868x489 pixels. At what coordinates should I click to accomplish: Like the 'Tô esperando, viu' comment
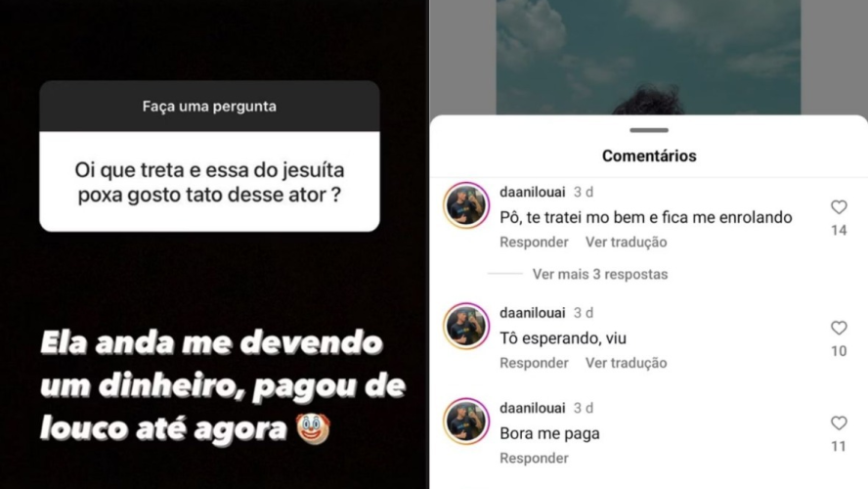[839, 328]
